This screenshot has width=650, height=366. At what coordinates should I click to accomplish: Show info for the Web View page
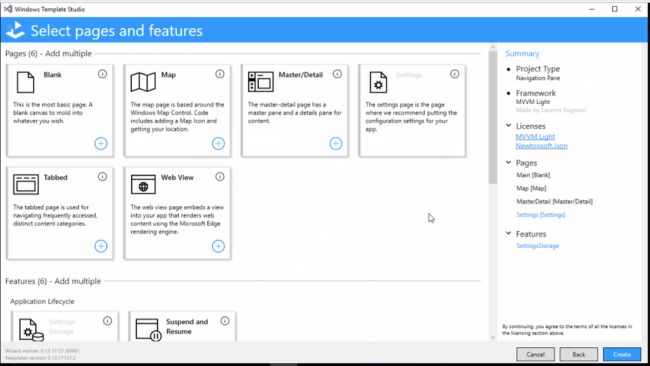[220, 177]
